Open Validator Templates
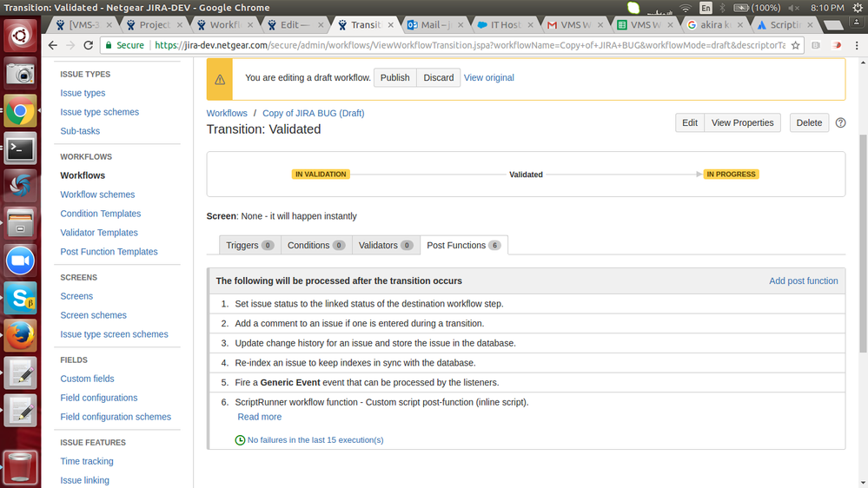The image size is (868, 488). coord(99,233)
